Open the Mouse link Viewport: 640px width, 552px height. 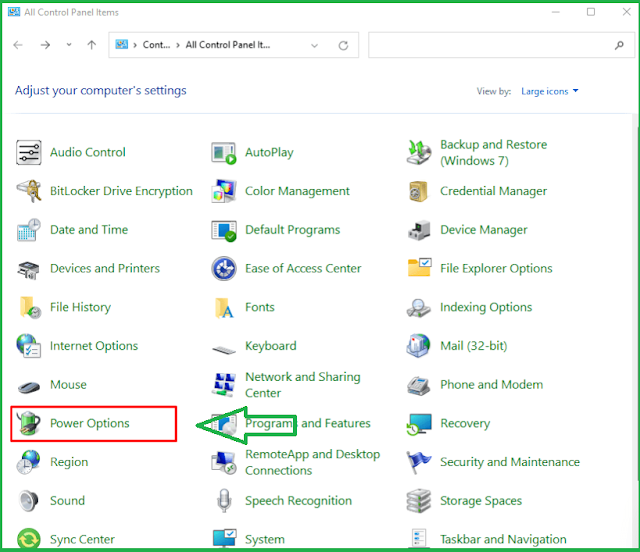tap(68, 385)
